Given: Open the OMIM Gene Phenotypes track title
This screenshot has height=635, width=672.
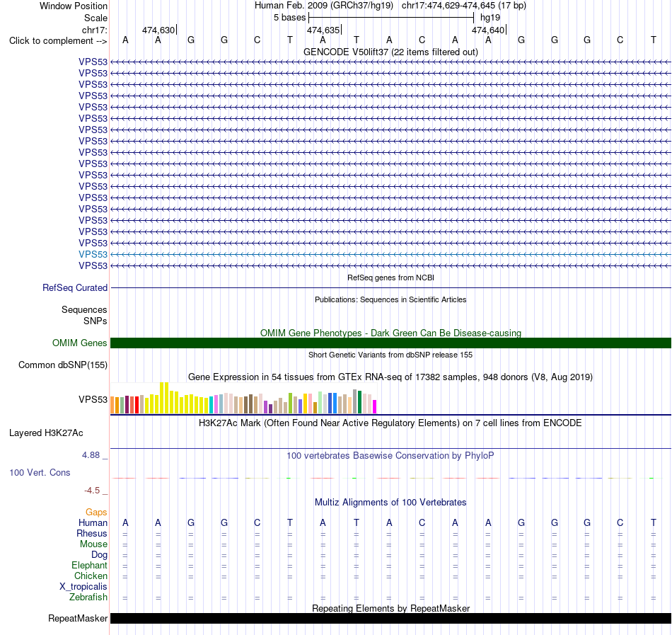Looking at the screenshot, I should pyautogui.click(x=390, y=333).
